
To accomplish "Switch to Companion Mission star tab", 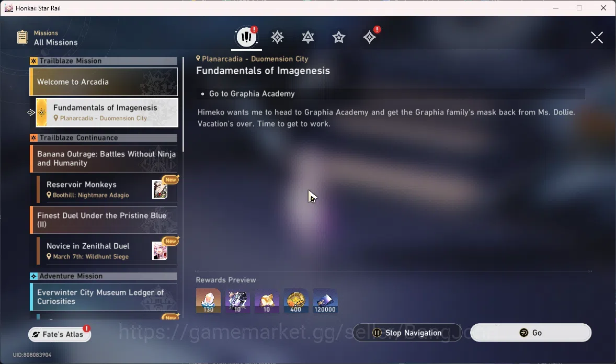I will coord(339,37).
